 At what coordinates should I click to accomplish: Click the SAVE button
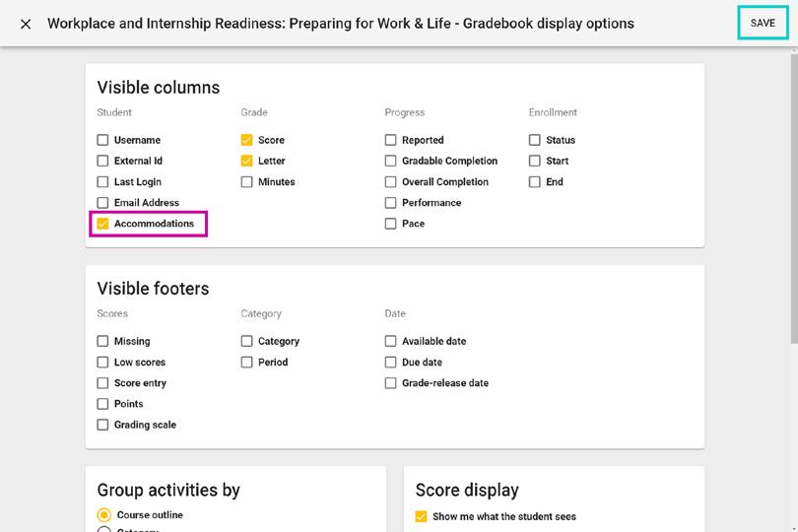pyautogui.click(x=763, y=23)
